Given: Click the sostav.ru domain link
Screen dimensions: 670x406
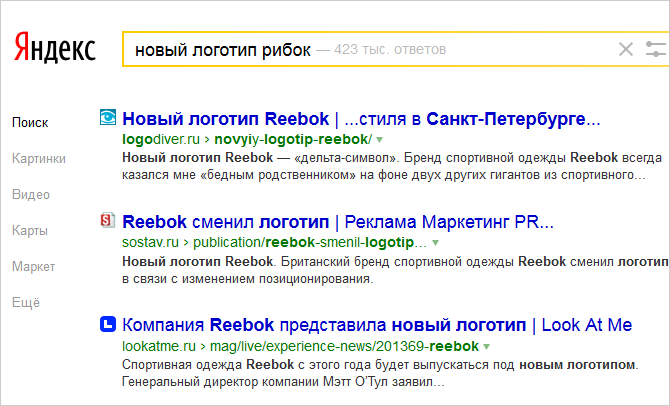Looking at the screenshot, I should pyautogui.click(x=150, y=242).
